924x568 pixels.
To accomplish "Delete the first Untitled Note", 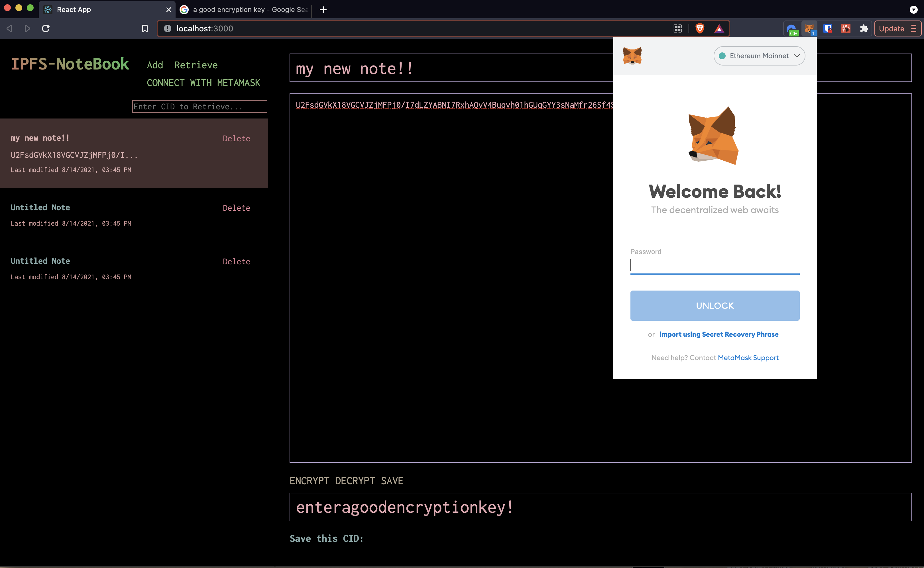I will pos(236,208).
